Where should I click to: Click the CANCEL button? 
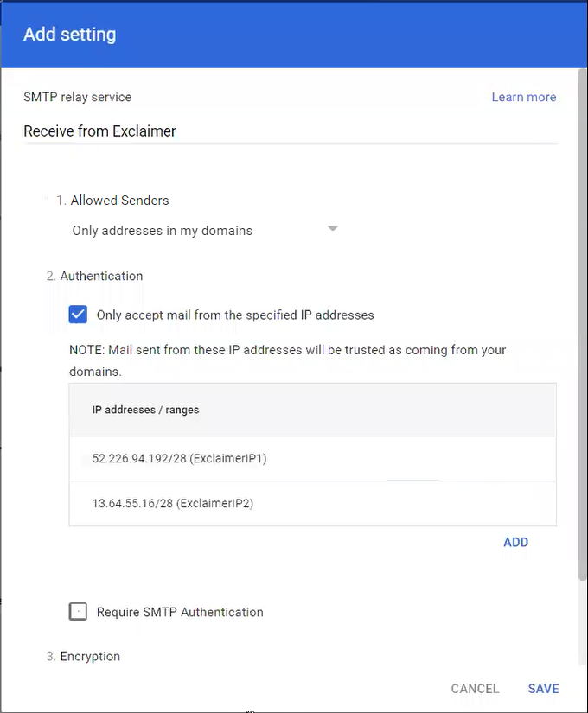click(475, 689)
